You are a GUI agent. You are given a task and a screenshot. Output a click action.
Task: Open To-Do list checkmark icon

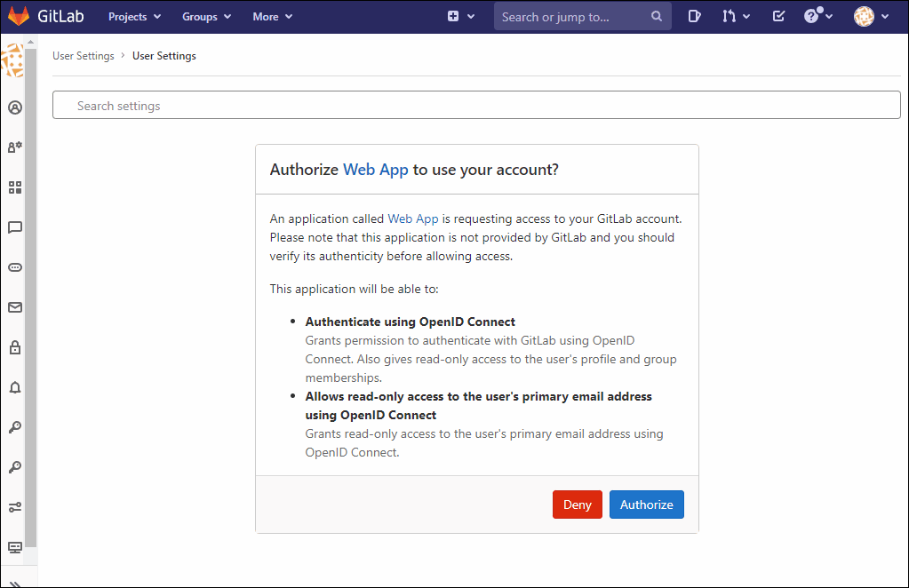click(778, 16)
